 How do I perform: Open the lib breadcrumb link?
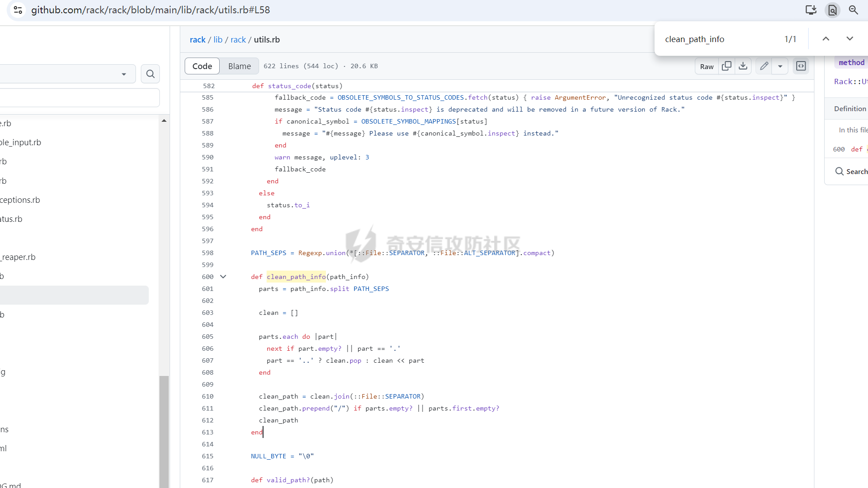coord(218,39)
